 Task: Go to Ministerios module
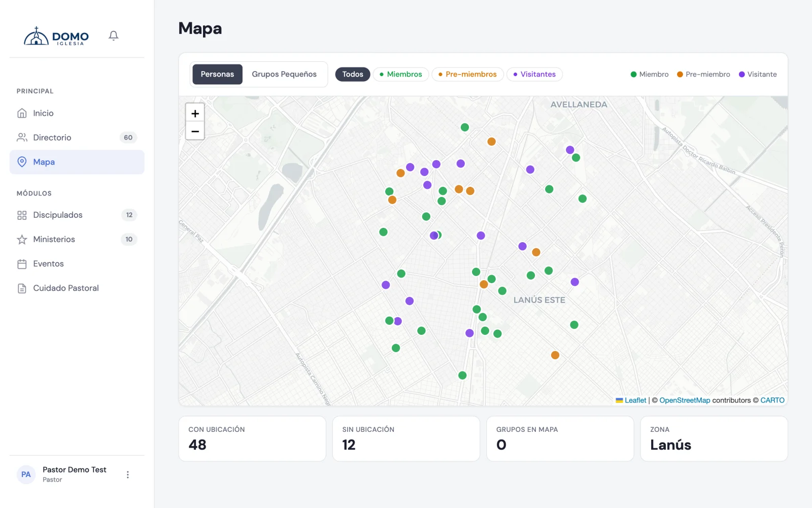tap(77, 240)
